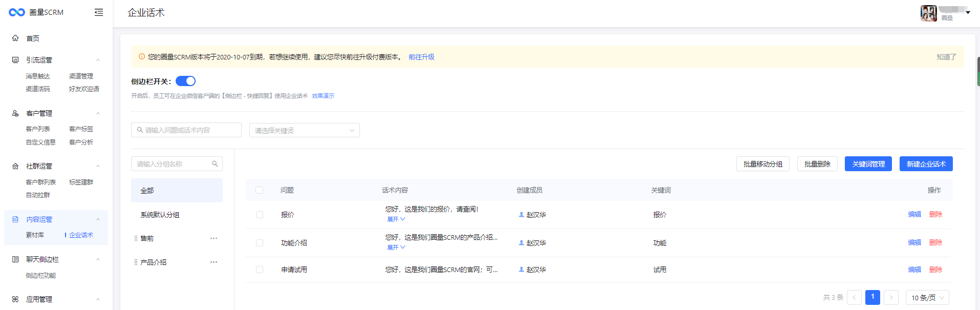Collapse the sidebar with the menu fold icon
Viewport: 980px width, 310px height.
(x=99, y=12)
